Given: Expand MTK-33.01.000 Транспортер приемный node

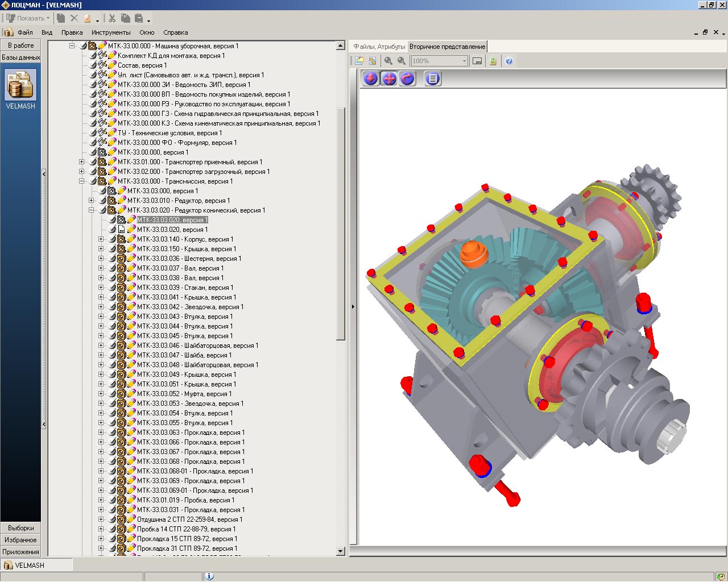Looking at the screenshot, I should (82, 162).
